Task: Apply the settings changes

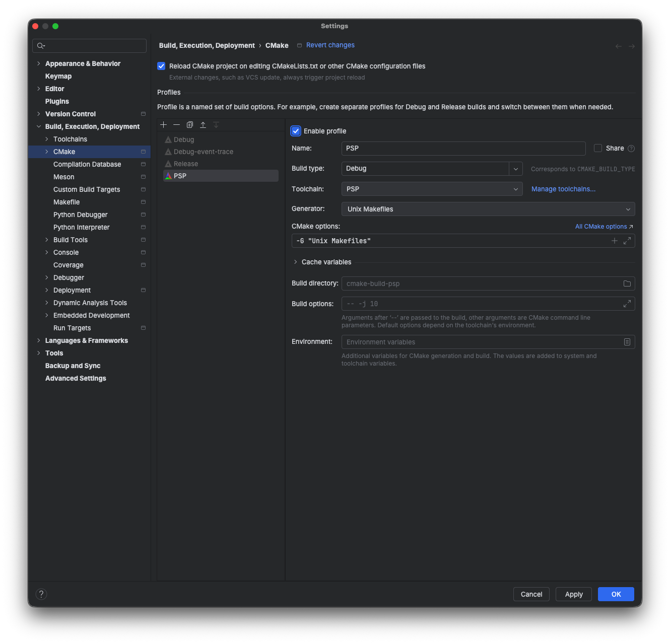Action: tap(573, 594)
